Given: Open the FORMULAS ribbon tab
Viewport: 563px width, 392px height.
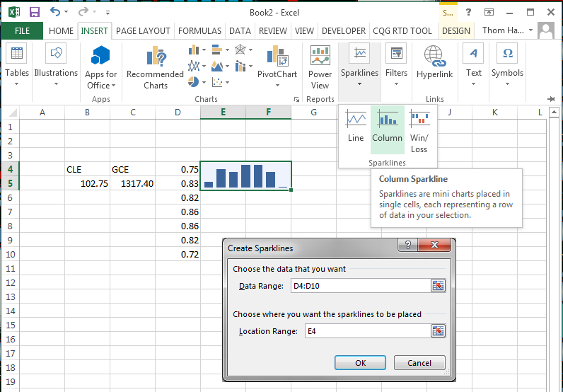Looking at the screenshot, I should 200,31.
